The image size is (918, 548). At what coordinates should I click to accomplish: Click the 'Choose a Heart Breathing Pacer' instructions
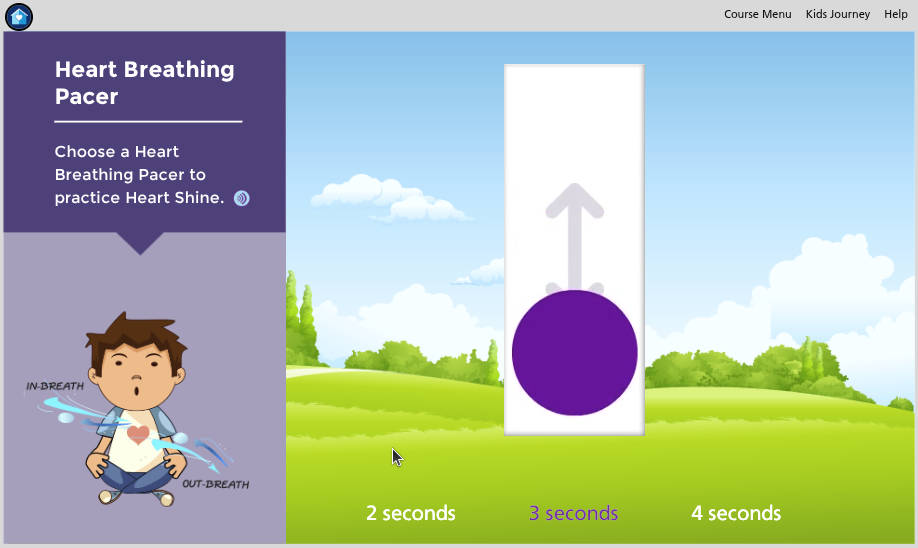138,175
